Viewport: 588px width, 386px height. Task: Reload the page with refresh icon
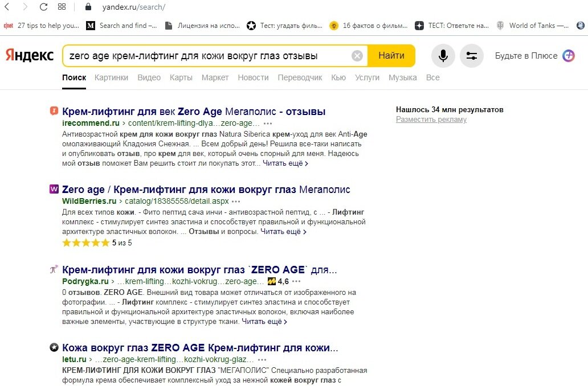pyautogui.click(x=43, y=7)
